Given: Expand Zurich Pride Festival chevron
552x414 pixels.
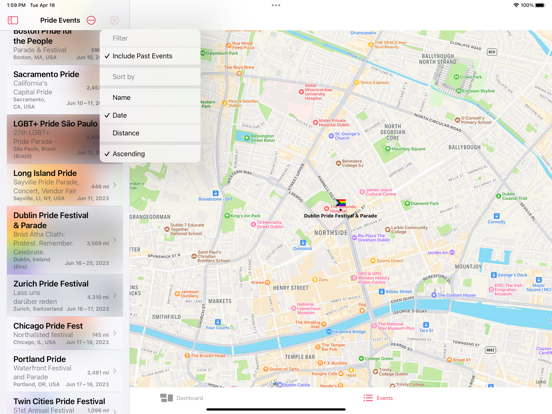Looking at the screenshot, I should point(115,296).
